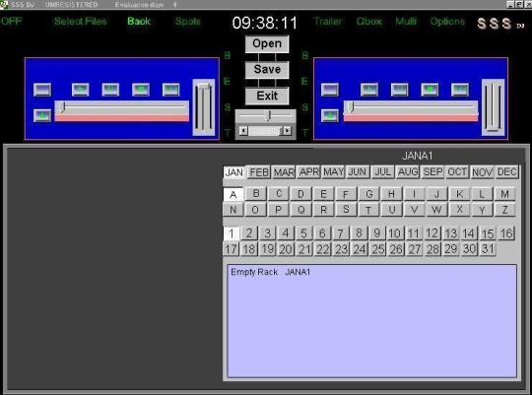Select the SEP month tab

[432, 172]
